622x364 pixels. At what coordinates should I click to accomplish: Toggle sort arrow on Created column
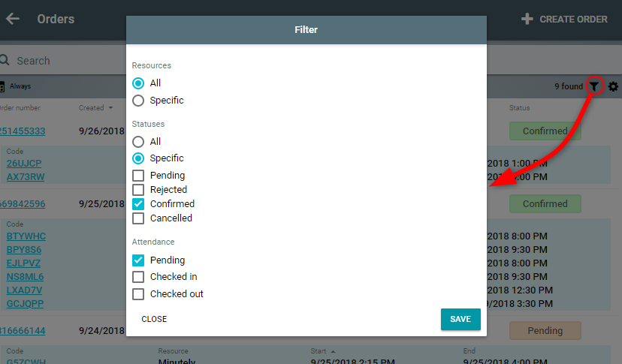[x=110, y=108]
